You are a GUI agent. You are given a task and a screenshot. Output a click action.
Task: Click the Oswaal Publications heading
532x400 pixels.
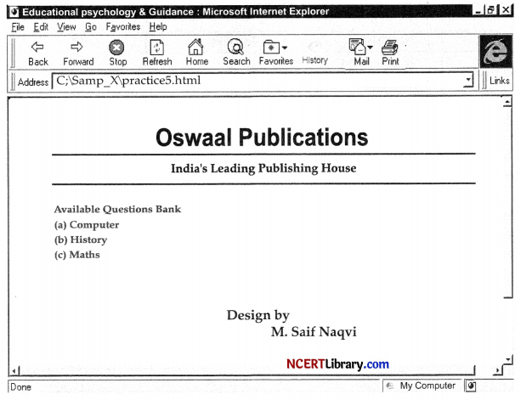(x=262, y=138)
